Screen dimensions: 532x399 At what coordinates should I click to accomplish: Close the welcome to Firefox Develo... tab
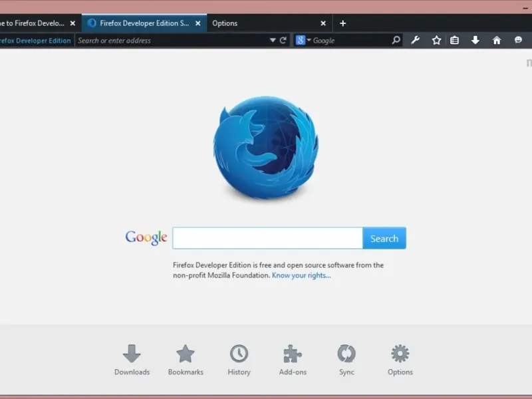tap(72, 23)
